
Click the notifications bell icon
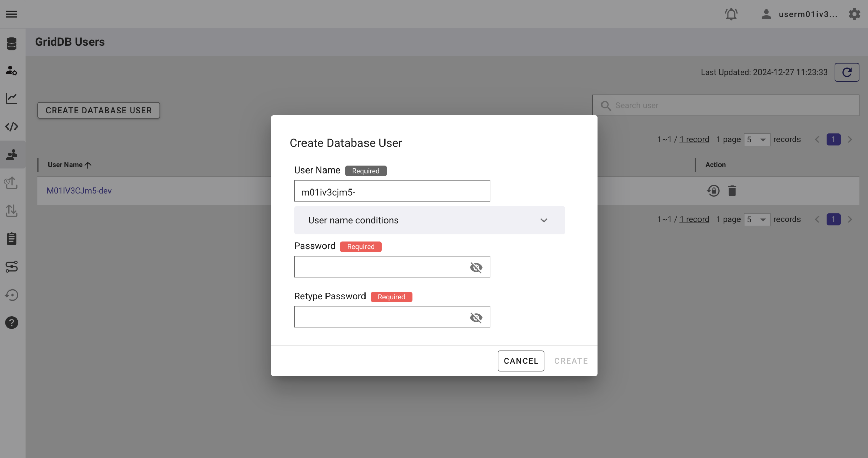[x=731, y=14]
